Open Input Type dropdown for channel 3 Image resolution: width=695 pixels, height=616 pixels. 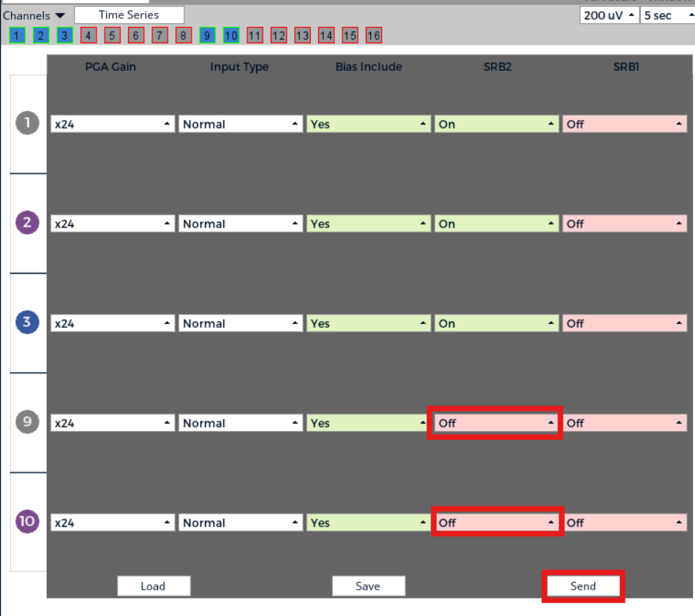[x=241, y=323]
